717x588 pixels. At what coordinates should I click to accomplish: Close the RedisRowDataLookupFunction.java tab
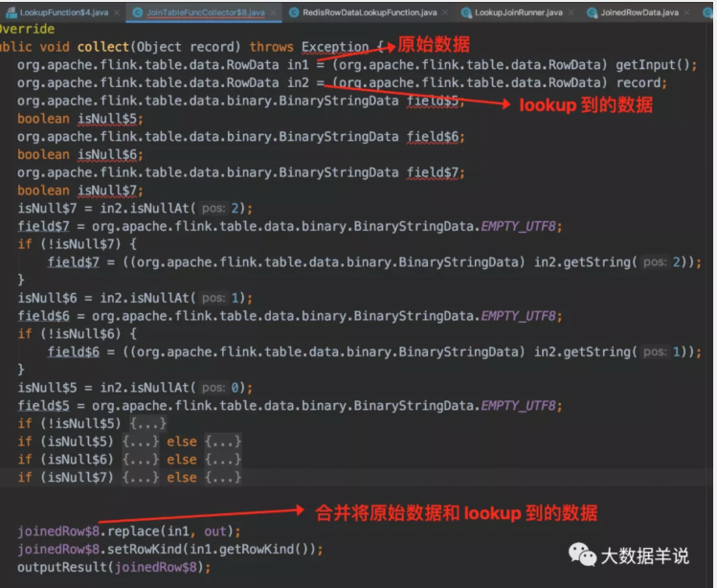click(x=446, y=12)
